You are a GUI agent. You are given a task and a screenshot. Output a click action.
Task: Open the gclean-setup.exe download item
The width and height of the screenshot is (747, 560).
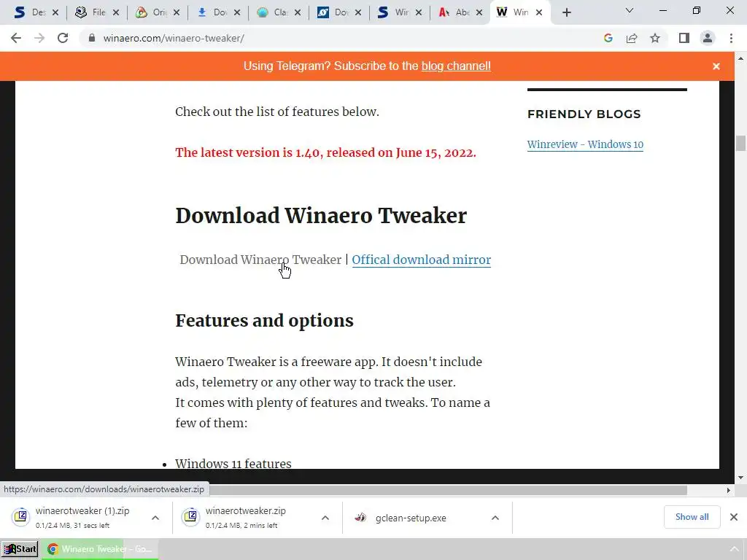tap(411, 518)
